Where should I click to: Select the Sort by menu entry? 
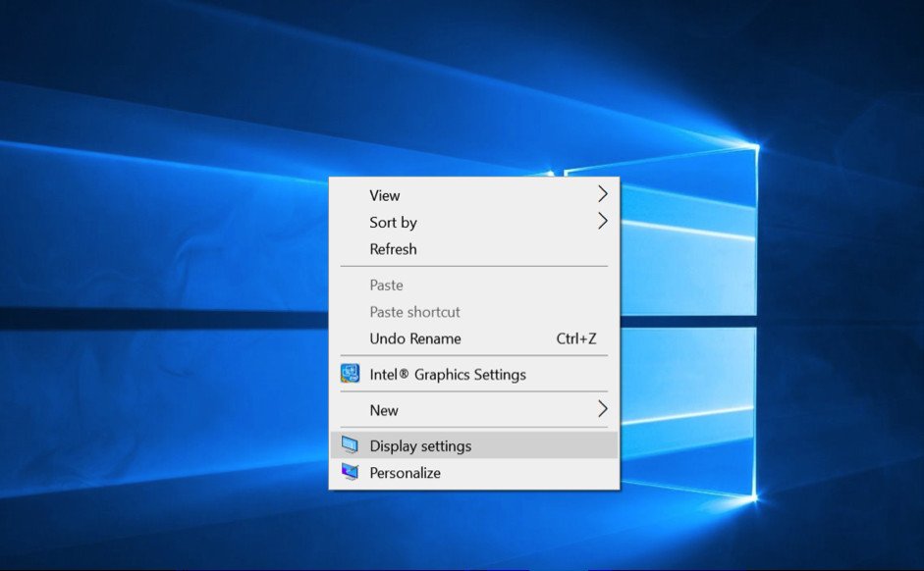(393, 223)
